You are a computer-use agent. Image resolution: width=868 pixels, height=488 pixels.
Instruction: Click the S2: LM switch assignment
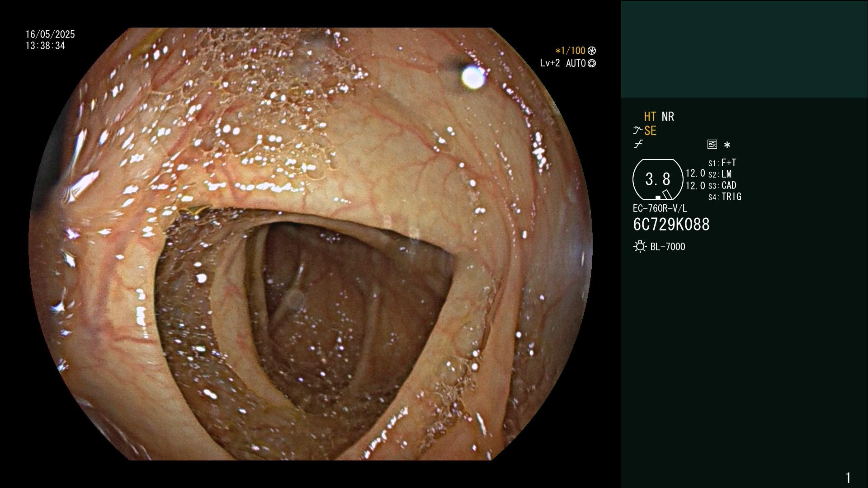click(720, 174)
